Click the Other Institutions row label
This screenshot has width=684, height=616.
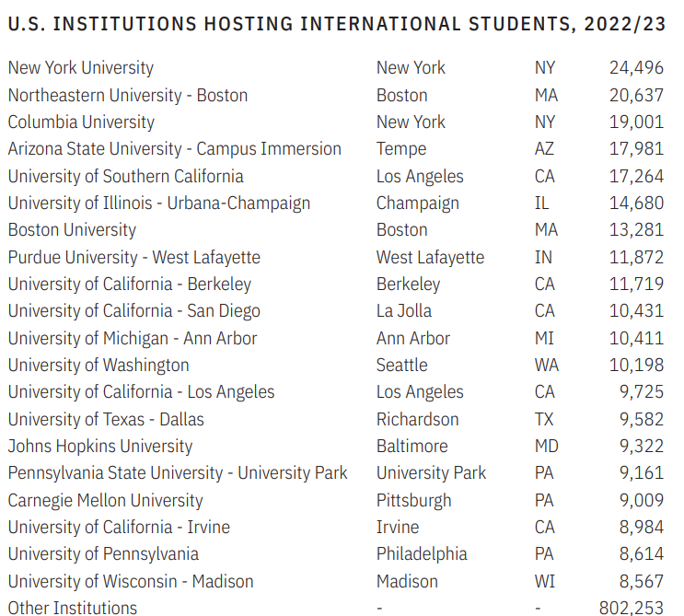[73, 608]
